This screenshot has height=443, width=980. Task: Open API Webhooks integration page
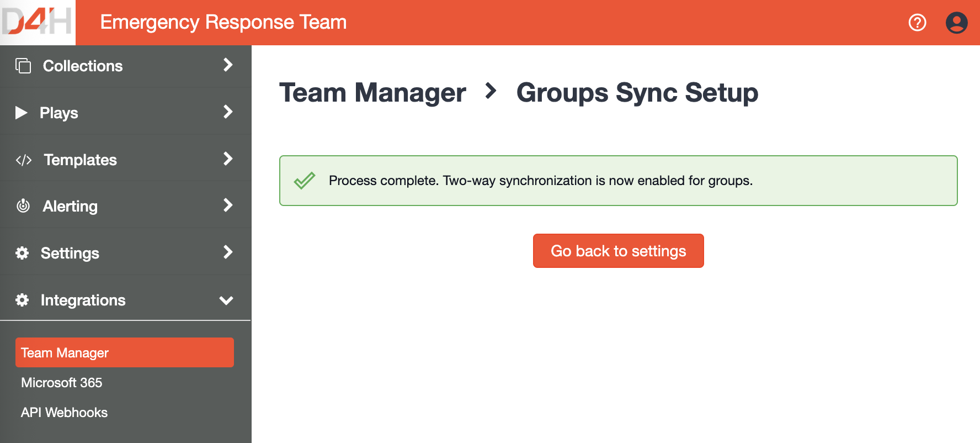pyautogui.click(x=65, y=413)
